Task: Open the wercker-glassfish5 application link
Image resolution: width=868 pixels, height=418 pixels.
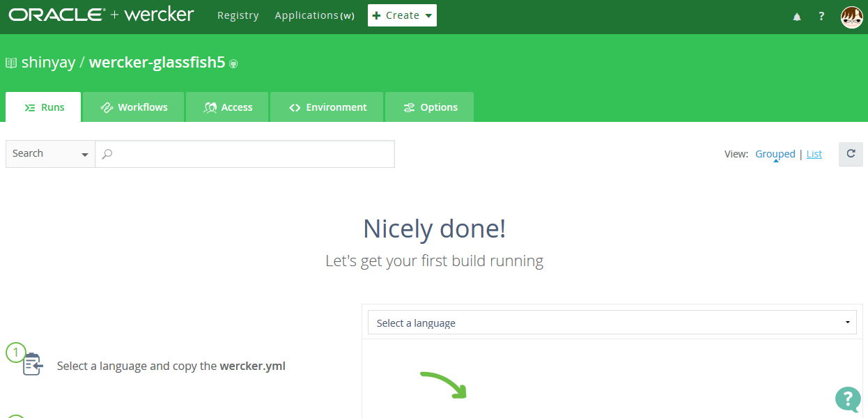Action: [x=157, y=63]
